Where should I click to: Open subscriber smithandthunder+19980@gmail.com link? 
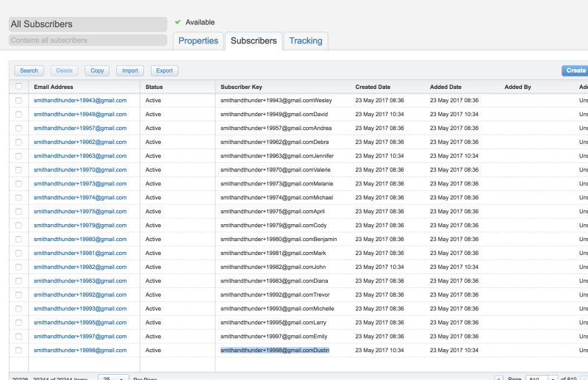[80, 240]
